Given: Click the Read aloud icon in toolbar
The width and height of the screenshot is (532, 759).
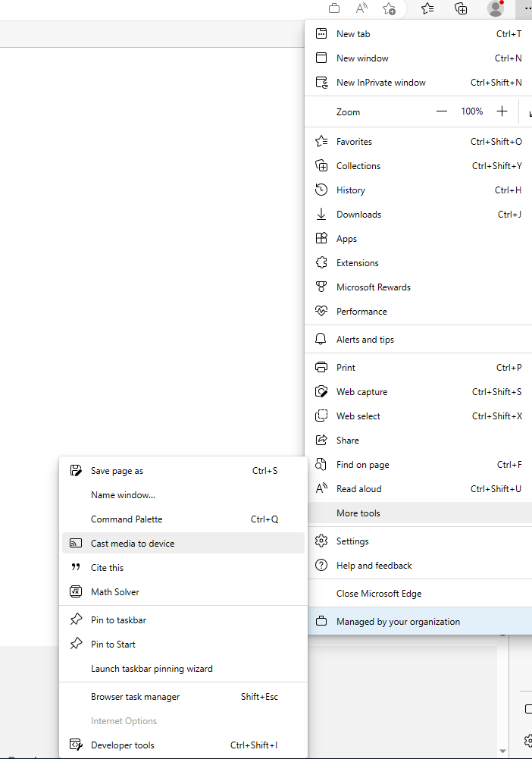Looking at the screenshot, I should coord(361,8).
